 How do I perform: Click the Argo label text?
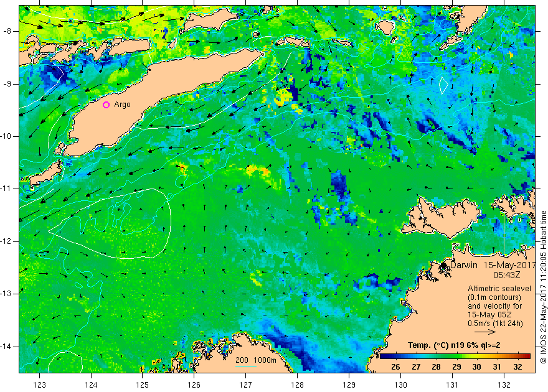[x=122, y=105]
